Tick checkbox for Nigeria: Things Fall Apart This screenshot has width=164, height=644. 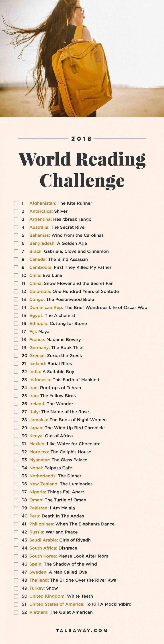16,492
